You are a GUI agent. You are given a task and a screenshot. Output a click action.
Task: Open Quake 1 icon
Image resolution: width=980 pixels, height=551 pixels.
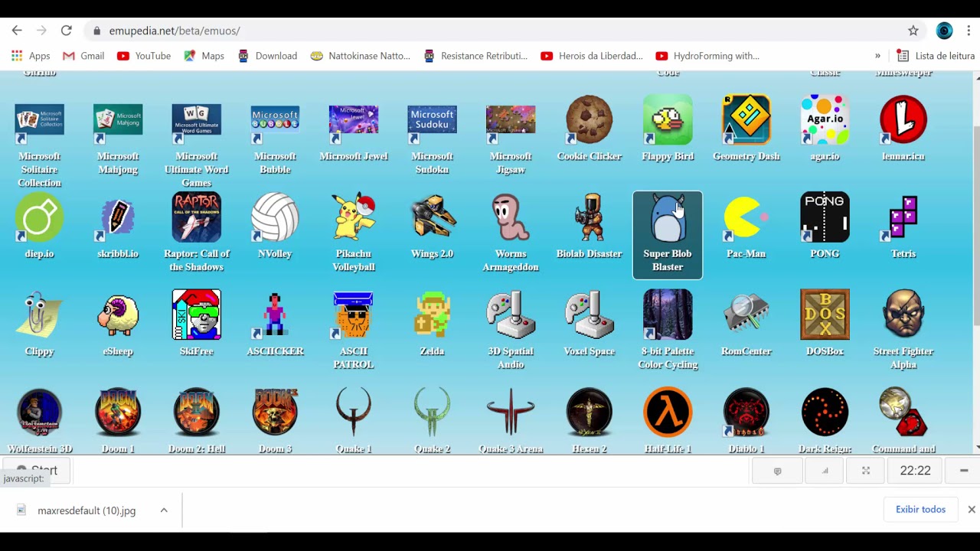354,413
